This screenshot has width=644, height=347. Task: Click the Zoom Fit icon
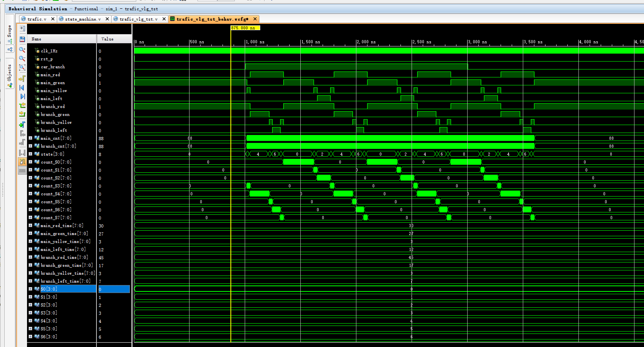pos(22,67)
